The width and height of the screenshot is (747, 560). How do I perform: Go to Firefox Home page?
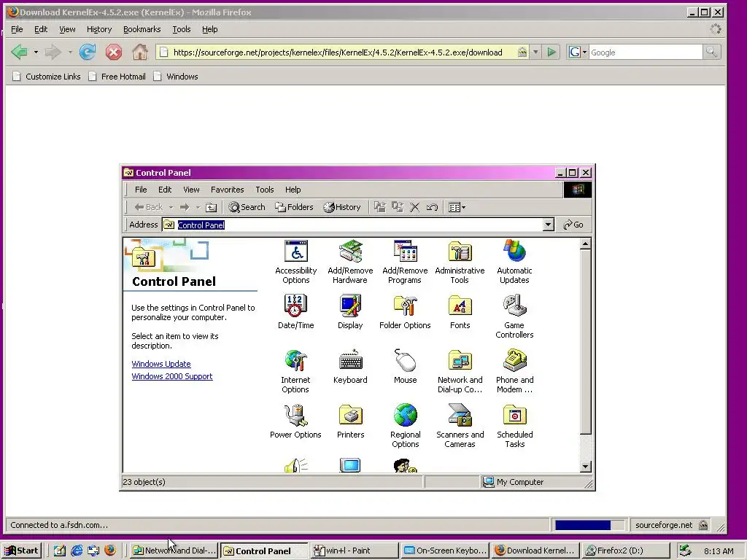139,52
